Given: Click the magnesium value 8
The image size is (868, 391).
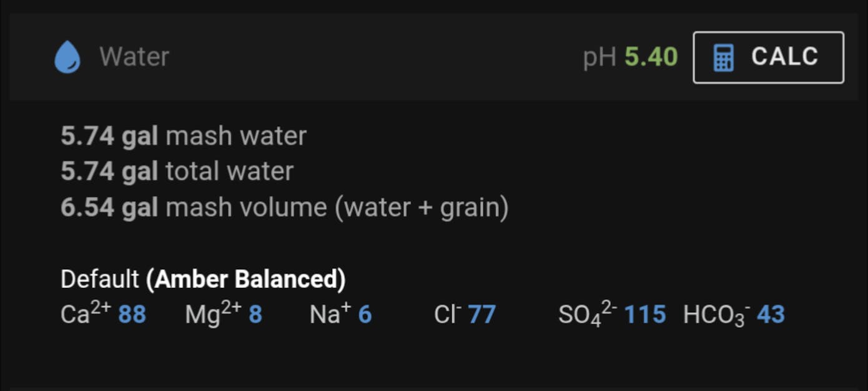Looking at the screenshot, I should coord(255,315).
